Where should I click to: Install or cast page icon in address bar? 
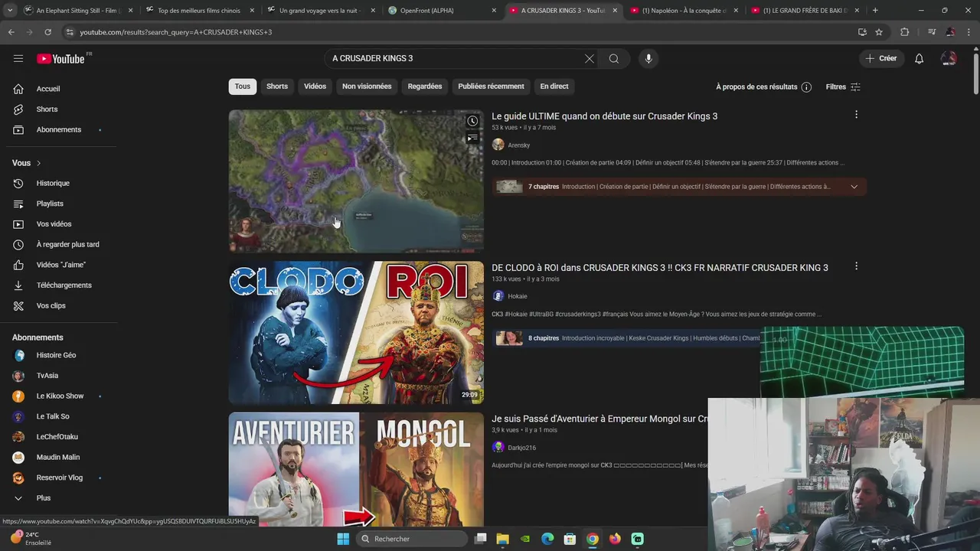pyautogui.click(x=862, y=32)
